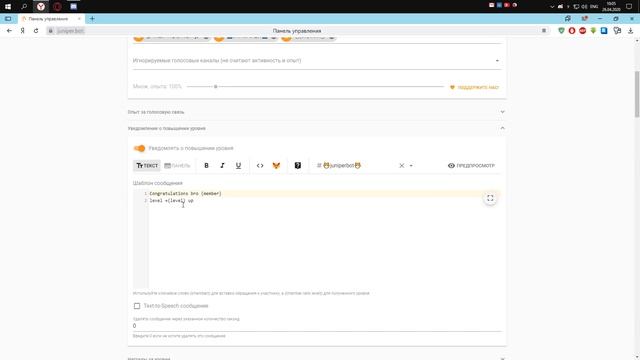Viewport: 640px width, 360px height.
Task: Open the extensions puzzle icon
Action: pos(617,31)
